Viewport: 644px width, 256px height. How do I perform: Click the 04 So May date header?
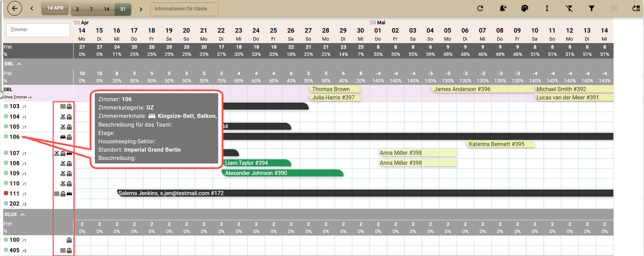pyautogui.click(x=430, y=33)
